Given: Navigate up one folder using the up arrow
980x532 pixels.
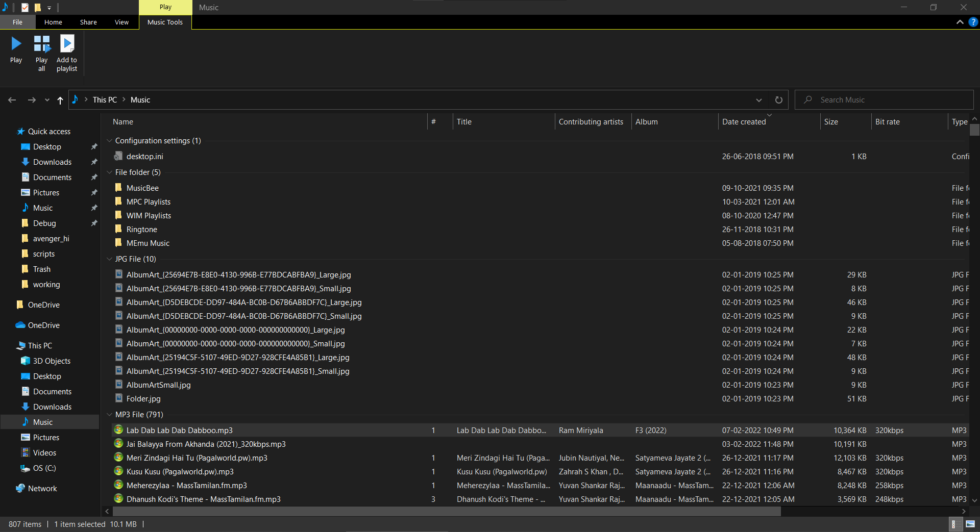Looking at the screenshot, I should pyautogui.click(x=60, y=100).
